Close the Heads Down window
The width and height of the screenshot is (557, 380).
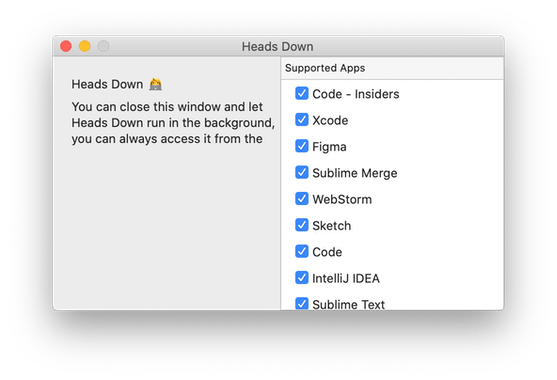click(x=66, y=46)
